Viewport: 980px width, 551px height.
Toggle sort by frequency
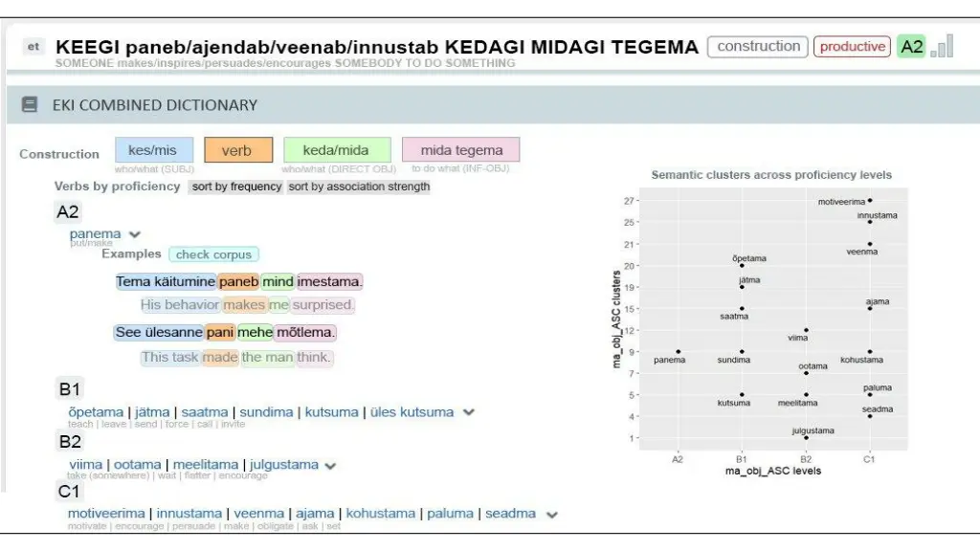point(236,187)
